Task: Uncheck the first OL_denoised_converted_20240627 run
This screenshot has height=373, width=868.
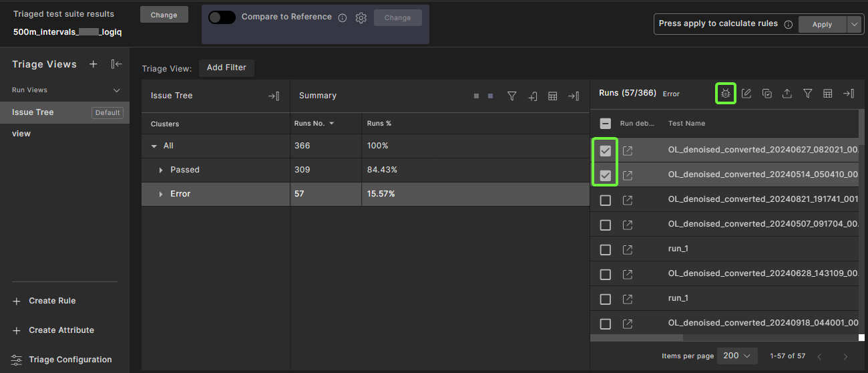Action: coord(605,151)
